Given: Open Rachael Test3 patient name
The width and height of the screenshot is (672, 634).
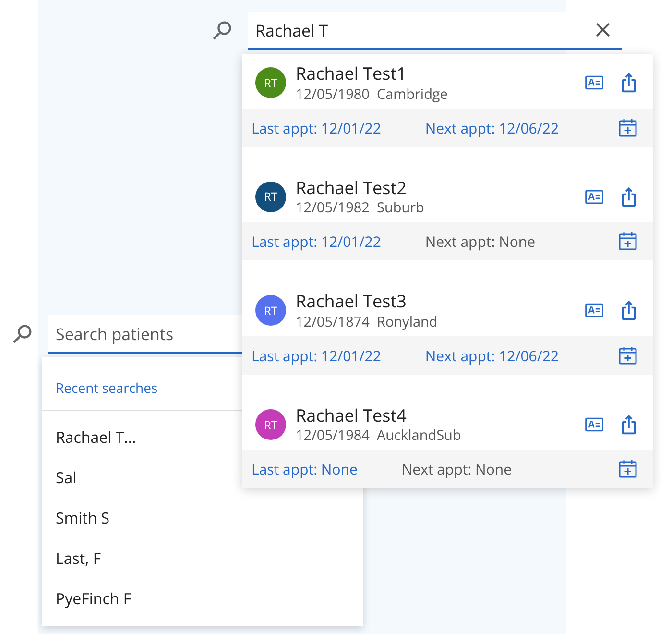Looking at the screenshot, I should pos(351,302).
